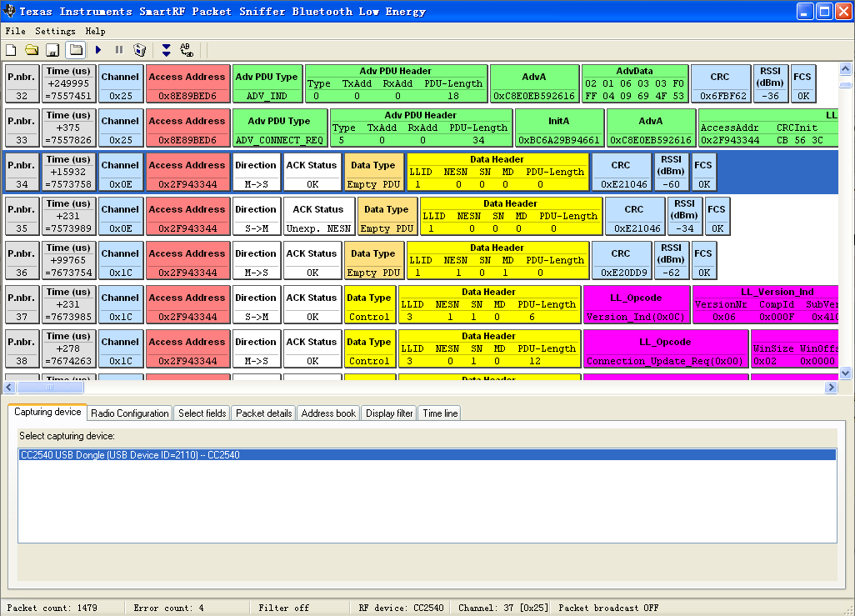Open the File menu

pyautogui.click(x=15, y=31)
